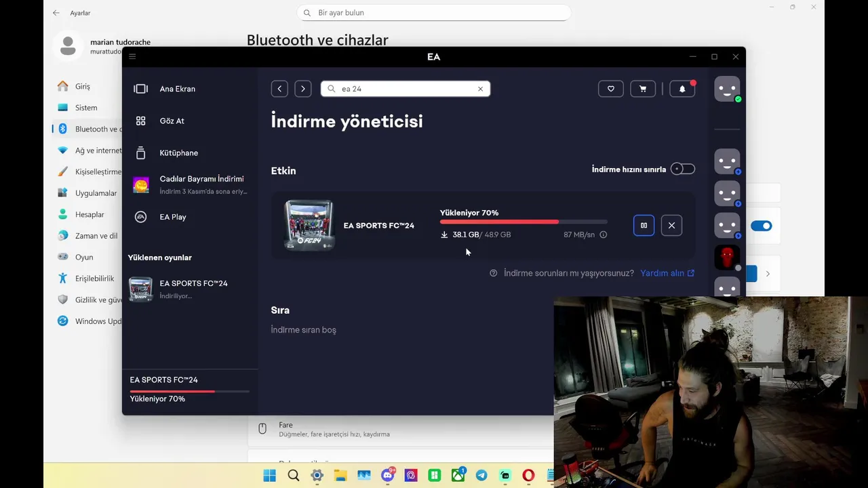Click the EA search field with 'ea 24'
Viewport: 868px width, 488px height.
pos(406,89)
